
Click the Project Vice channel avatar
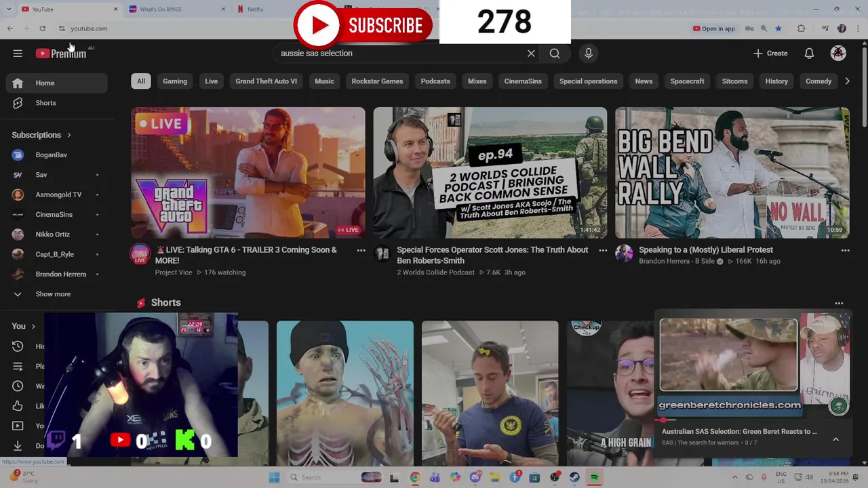pyautogui.click(x=140, y=254)
